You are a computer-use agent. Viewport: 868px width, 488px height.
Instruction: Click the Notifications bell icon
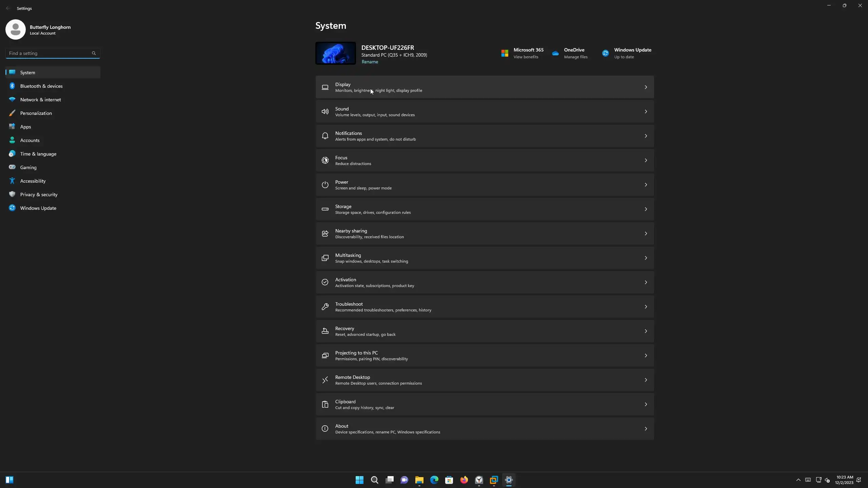[x=325, y=136]
